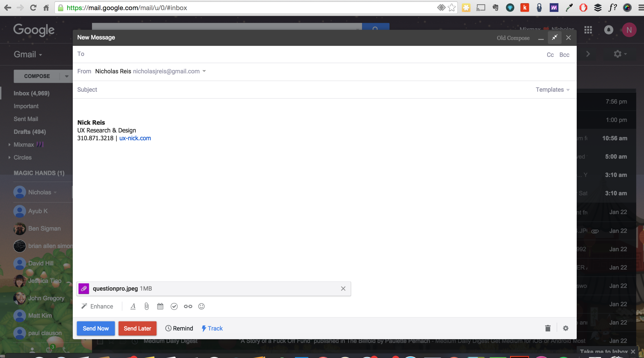Viewport: 644px width, 358px height.
Task: Open text formatting options icon
Action: 133,306
